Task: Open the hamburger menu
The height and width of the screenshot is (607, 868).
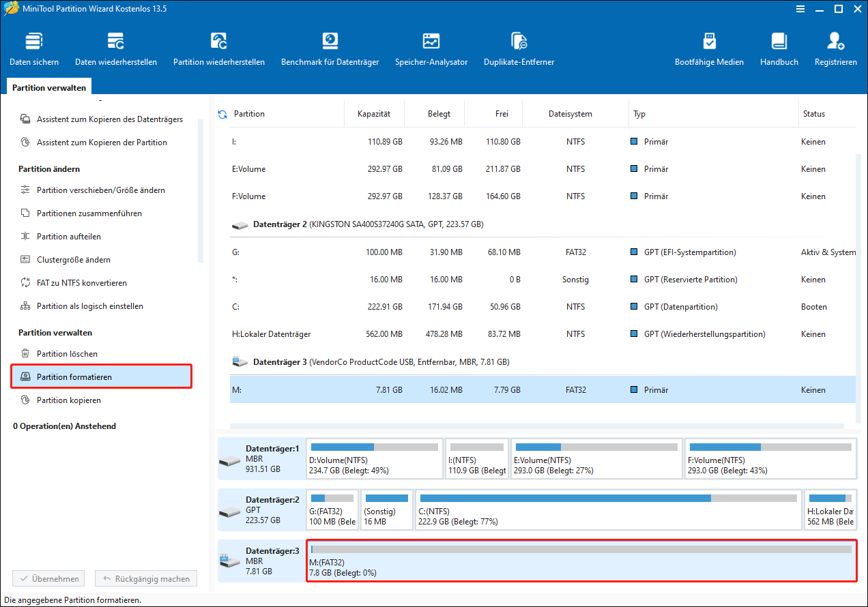Action: click(800, 9)
